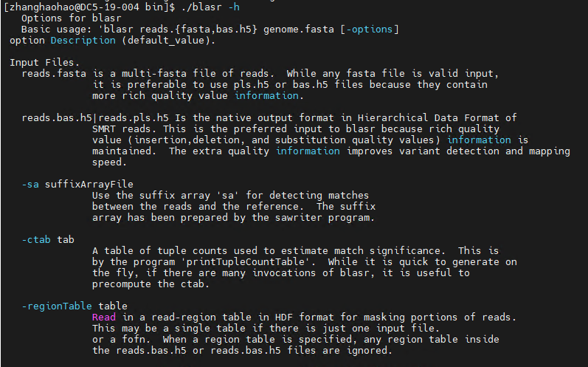The height and width of the screenshot is (367, 588).
Task: Click 'reads.bas.h5|reads.pls.h5' text
Action: pyautogui.click(x=95, y=118)
